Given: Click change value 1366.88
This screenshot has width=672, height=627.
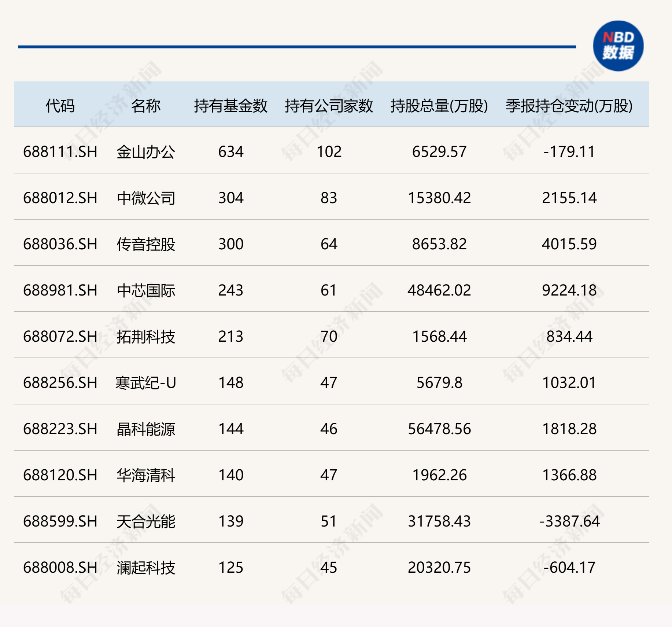Looking at the screenshot, I should (569, 475).
